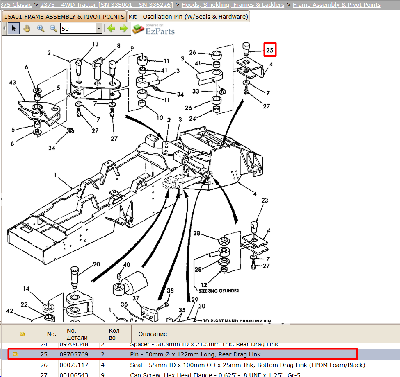Image resolution: width=400 pixels, height=377 pixels.
Task: Click the cart icon column header
Action: tap(22, 334)
